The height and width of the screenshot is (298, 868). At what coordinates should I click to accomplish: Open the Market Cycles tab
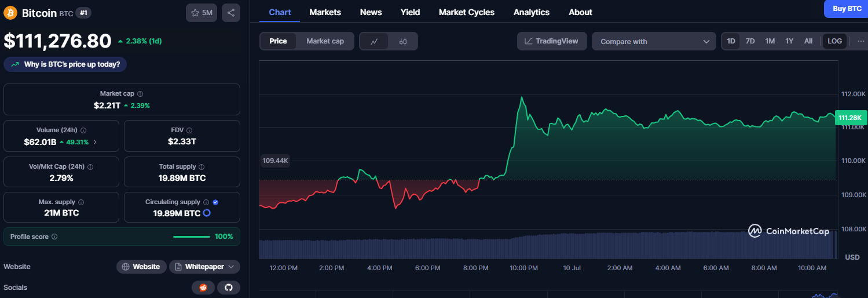467,12
